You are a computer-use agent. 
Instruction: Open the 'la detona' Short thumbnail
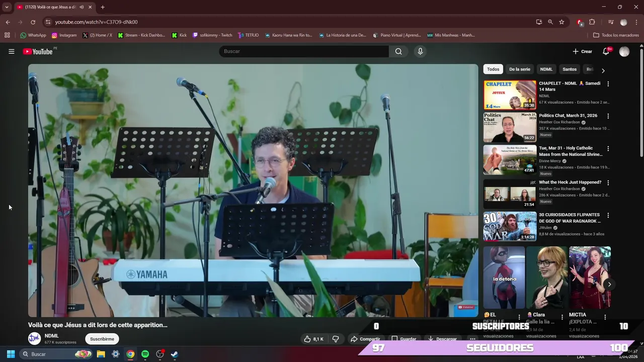click(504, 278)
